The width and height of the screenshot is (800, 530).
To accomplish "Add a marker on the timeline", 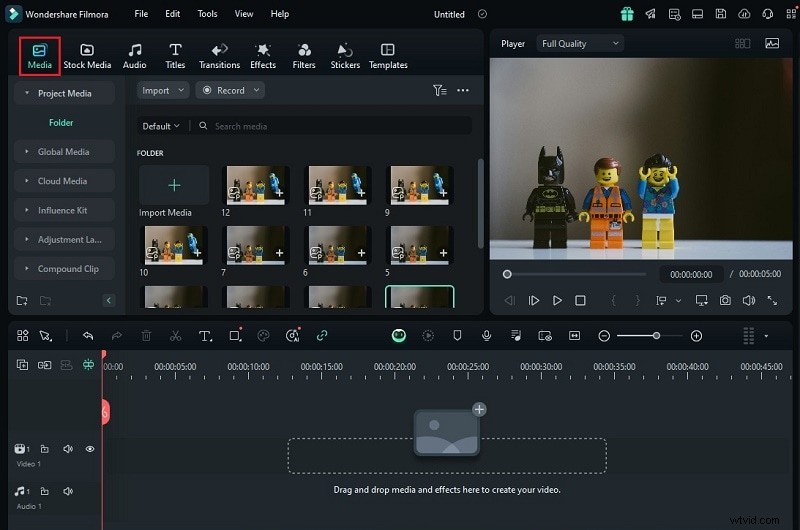I will [457, 336].
